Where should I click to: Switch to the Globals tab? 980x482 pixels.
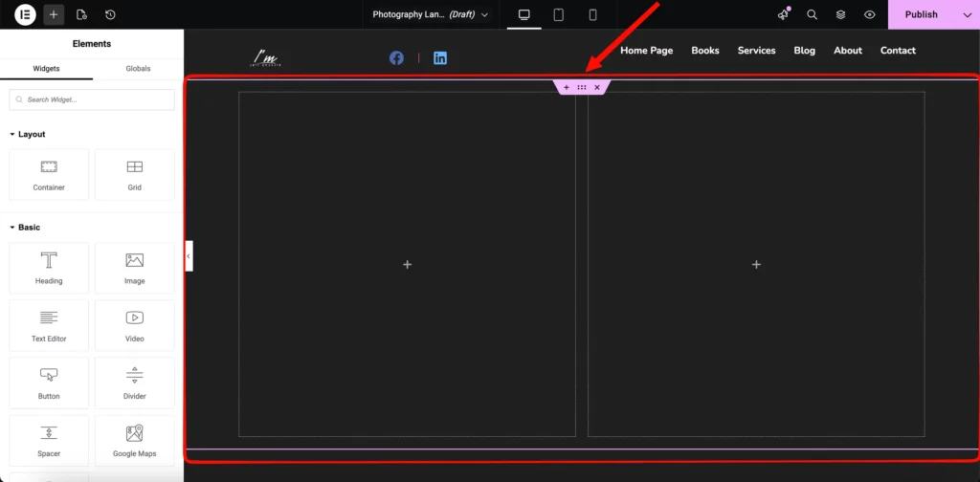pos(138,69)
